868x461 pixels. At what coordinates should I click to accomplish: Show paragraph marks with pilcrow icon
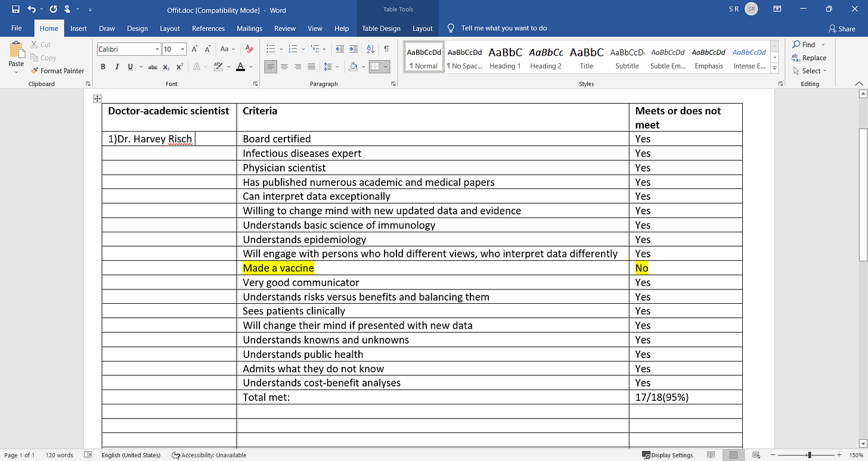tap(386, 49)
